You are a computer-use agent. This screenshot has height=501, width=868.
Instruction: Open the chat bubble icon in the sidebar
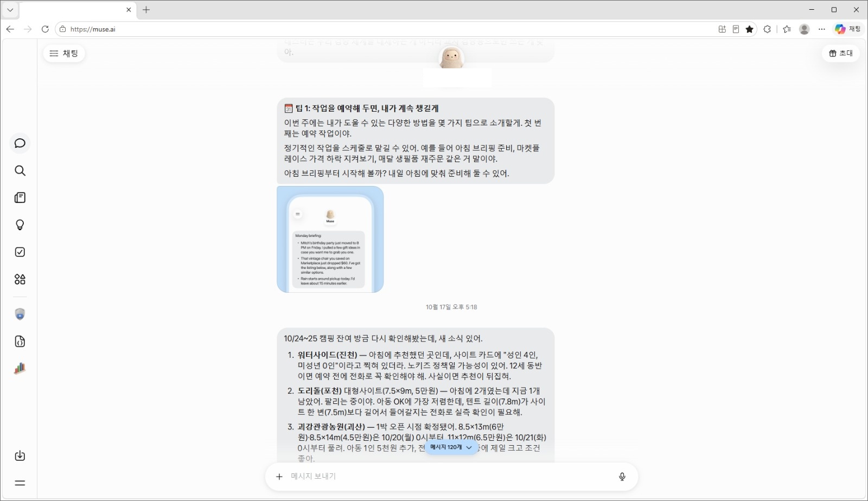coord(20,143)
